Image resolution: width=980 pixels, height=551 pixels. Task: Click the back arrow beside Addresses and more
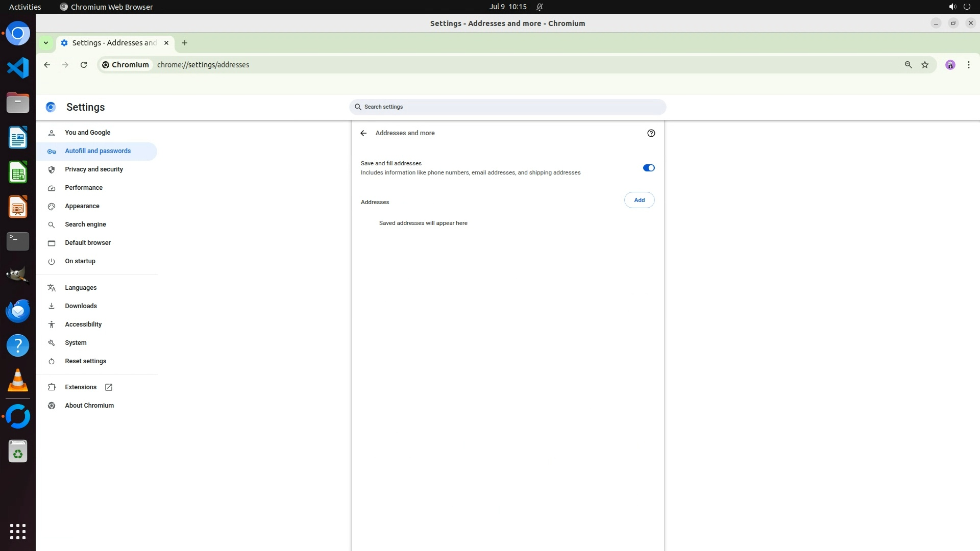[363, 133]
